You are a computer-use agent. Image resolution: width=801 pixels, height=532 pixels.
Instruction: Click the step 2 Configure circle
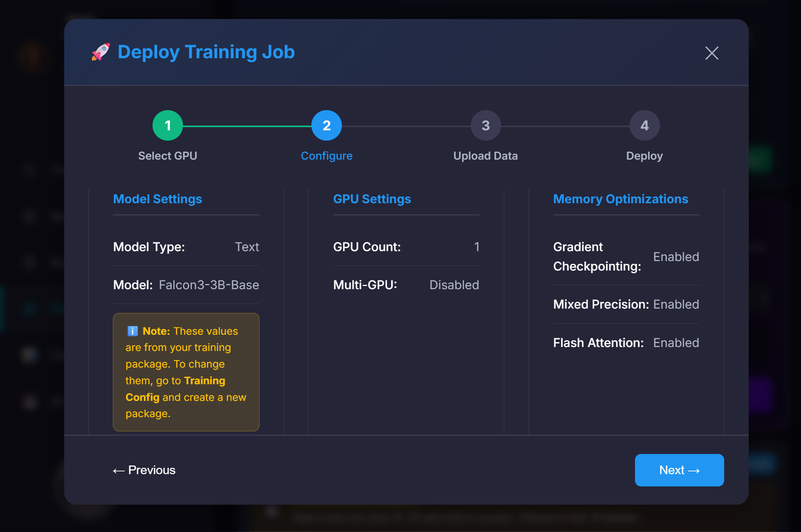tap(326, 125)
